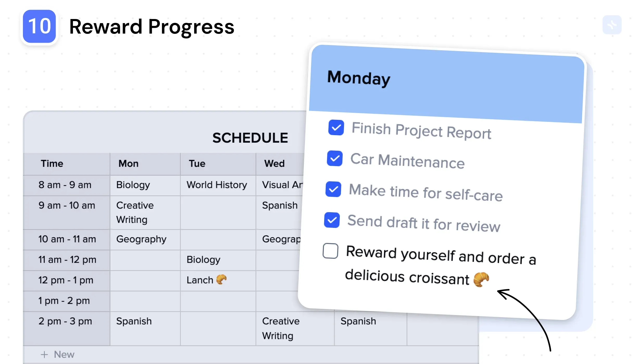
Task: Click the blue number 10 badge
Action: [x=39, y=26]
